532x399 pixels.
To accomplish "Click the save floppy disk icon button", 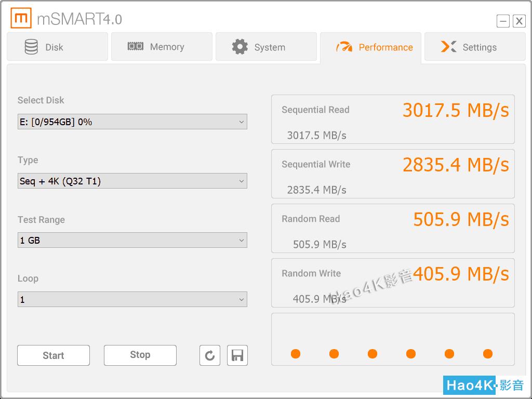I will (237, 355).
